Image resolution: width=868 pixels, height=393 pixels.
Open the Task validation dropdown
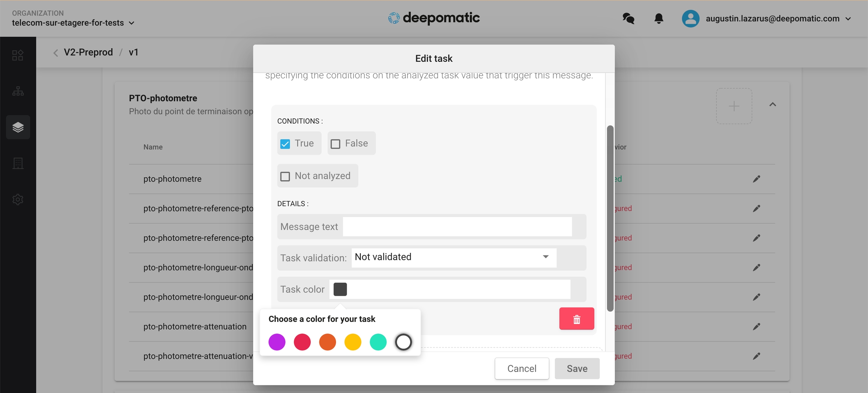coord(453,257)
